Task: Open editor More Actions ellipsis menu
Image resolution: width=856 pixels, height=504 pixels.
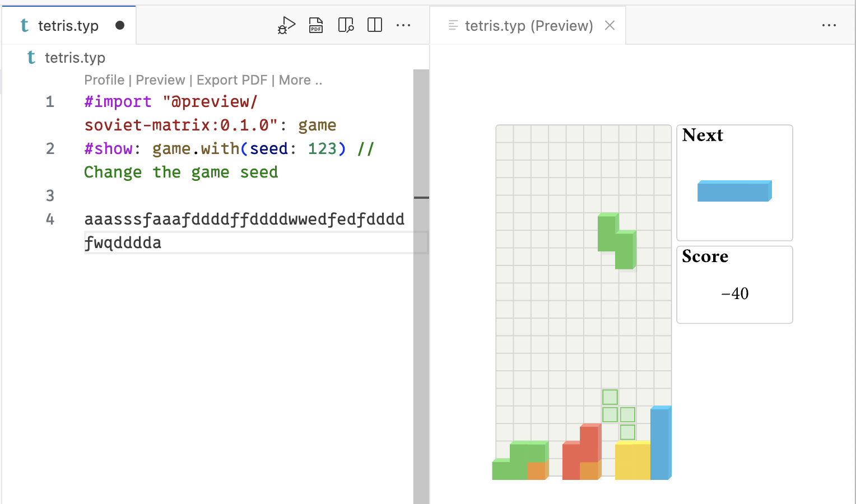Action: [x=403, y=25]
